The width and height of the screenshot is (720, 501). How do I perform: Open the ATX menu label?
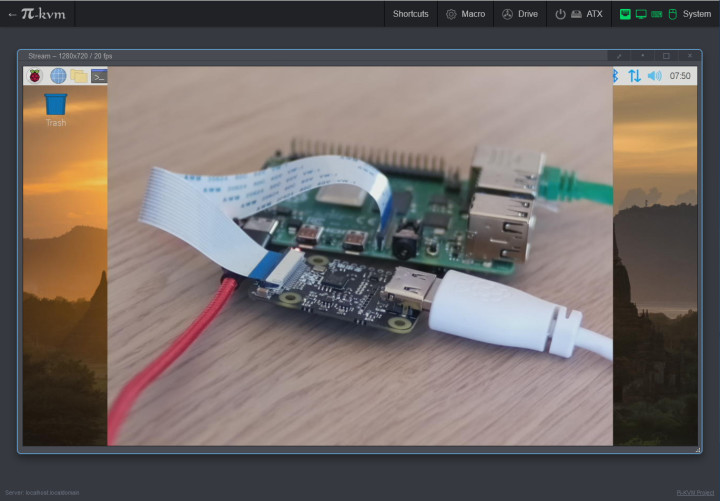pos(594,14)
